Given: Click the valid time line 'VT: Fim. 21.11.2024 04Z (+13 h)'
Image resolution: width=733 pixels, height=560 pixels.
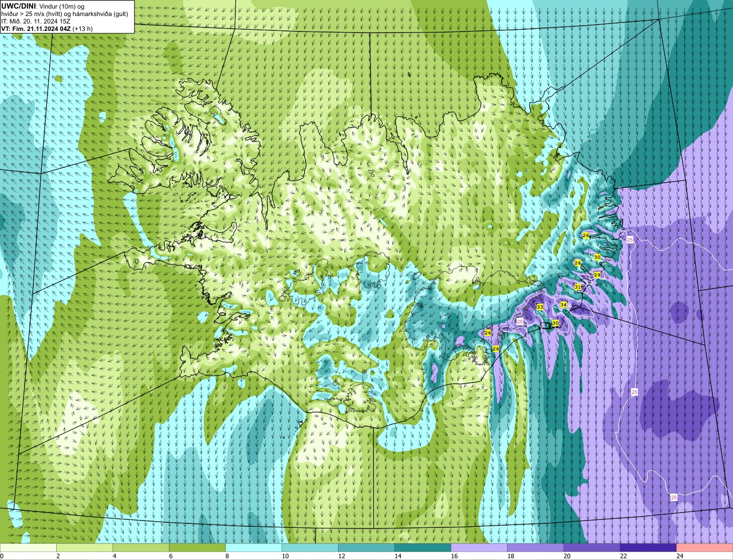Looking at the screenshot, I should [x=47, y=28].
